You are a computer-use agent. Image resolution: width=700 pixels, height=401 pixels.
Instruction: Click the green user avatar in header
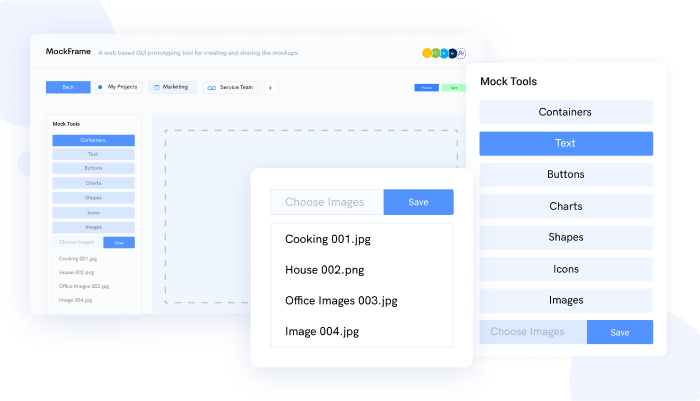pos(436,53)
